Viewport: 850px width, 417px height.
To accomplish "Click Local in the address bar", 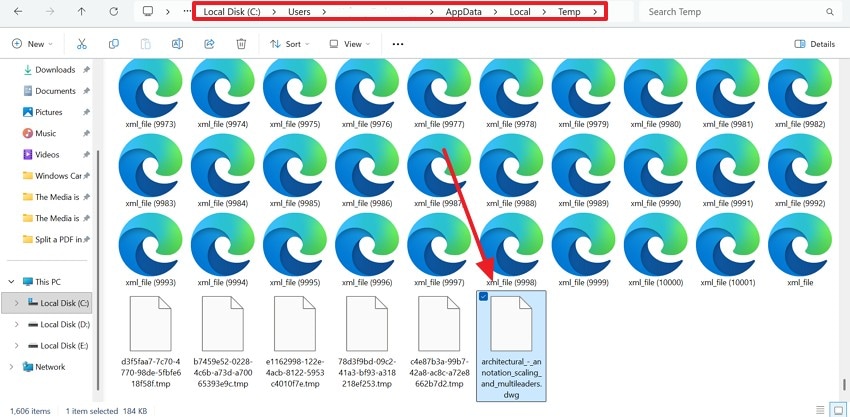I will pyautogui.click(x=520, y=11).
